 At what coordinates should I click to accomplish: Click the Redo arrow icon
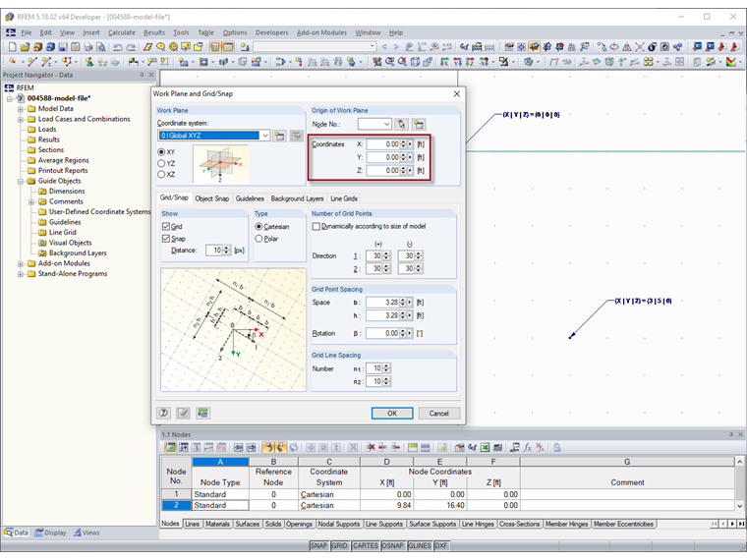tap(131, 47)
